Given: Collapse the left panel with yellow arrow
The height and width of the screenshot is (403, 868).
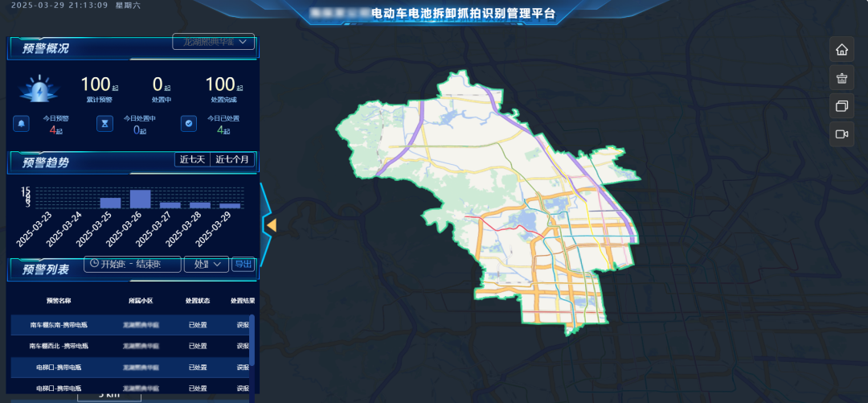Looking at the screenshot, I should (x=272, y=225).
